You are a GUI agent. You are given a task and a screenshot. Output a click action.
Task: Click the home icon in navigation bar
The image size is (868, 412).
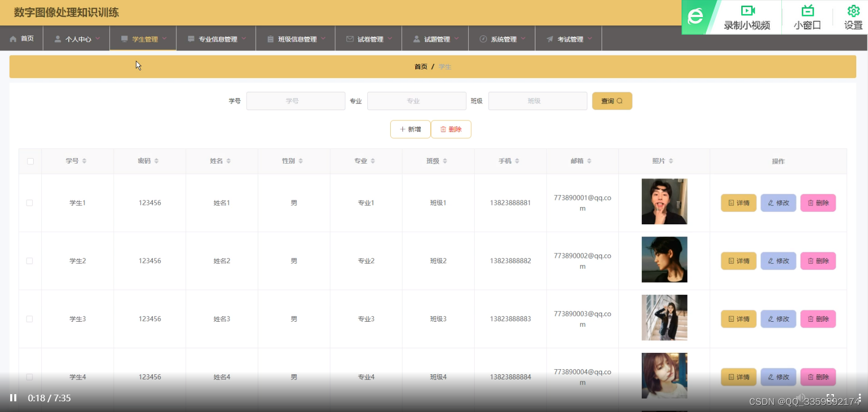13,39
